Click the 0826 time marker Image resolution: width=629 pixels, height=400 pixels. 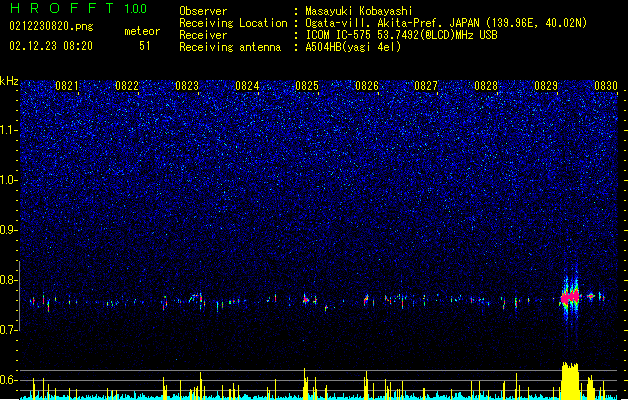pos(367,86)
